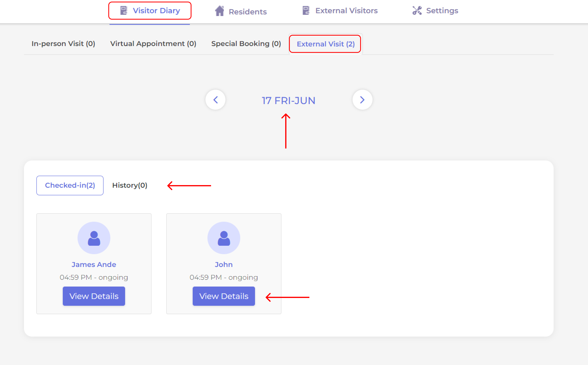The width and height of the screenshot is (588, 365).
Task: Switch to Virtual Appointment tab
Action: 153,44
